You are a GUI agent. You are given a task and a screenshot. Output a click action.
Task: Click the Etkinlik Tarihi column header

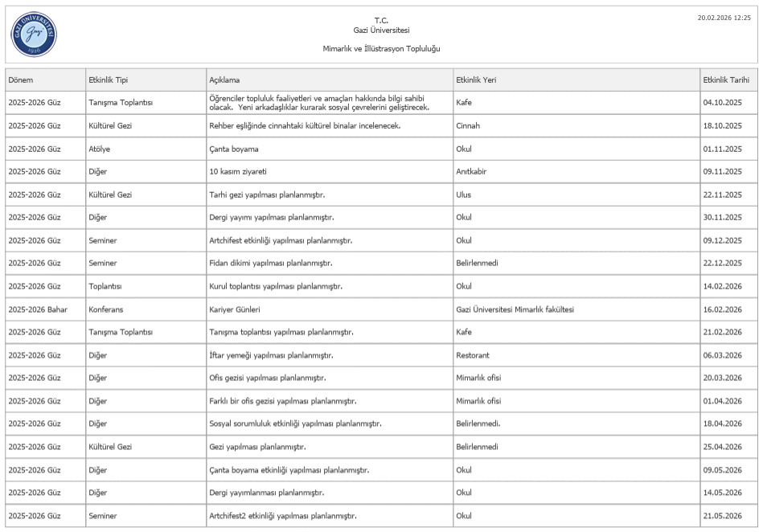coord(726,80)
